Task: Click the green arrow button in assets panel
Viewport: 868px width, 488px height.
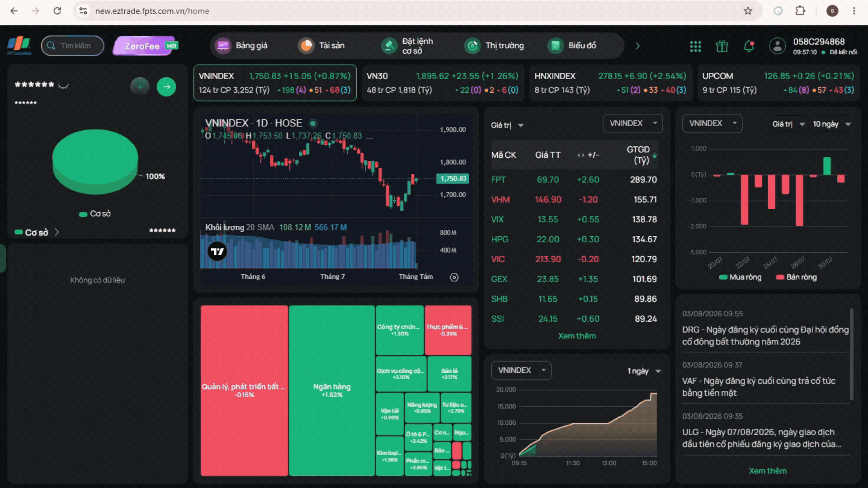Action: (166, 86)
